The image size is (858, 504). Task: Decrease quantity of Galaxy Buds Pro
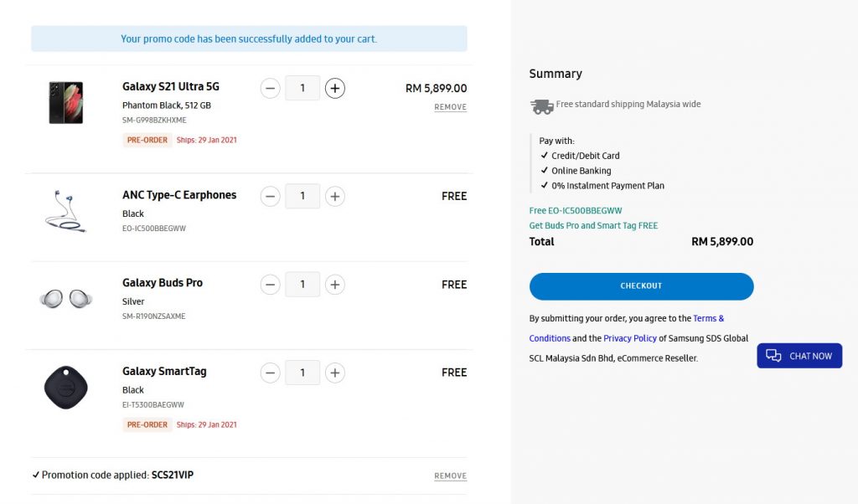pos(270,285)
